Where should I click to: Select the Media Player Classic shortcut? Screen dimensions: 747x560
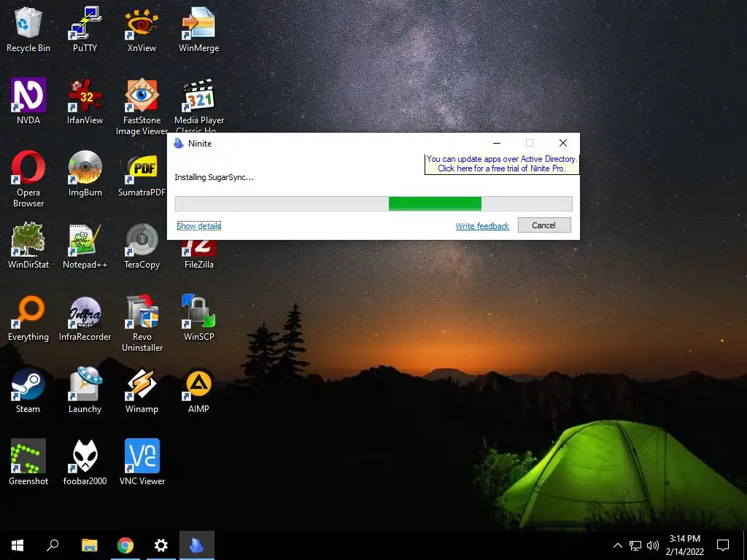click(198, 105)
